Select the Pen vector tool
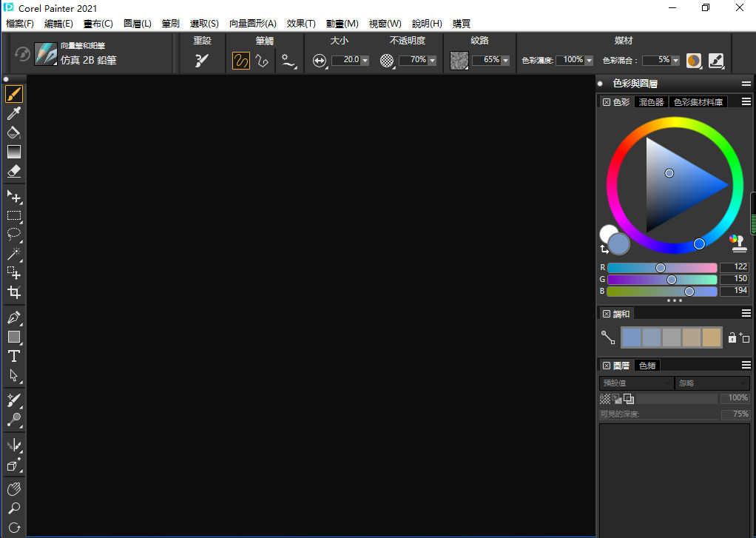This screenshot has height=538, width=756. (13, 317)
